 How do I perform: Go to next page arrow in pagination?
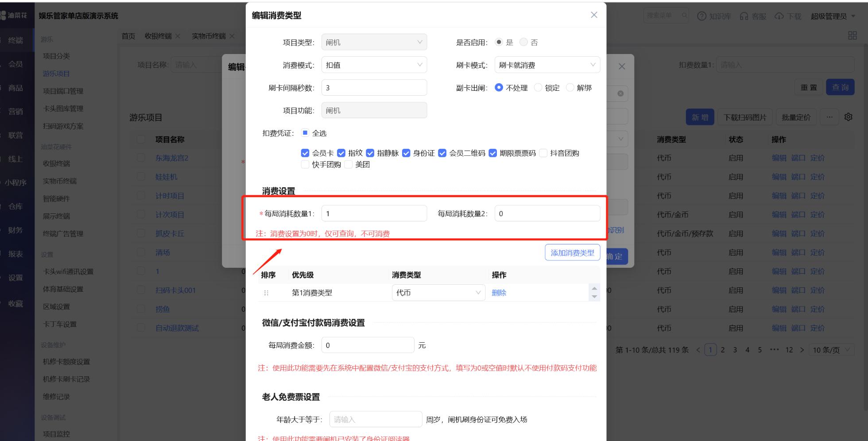pos(802,350)
